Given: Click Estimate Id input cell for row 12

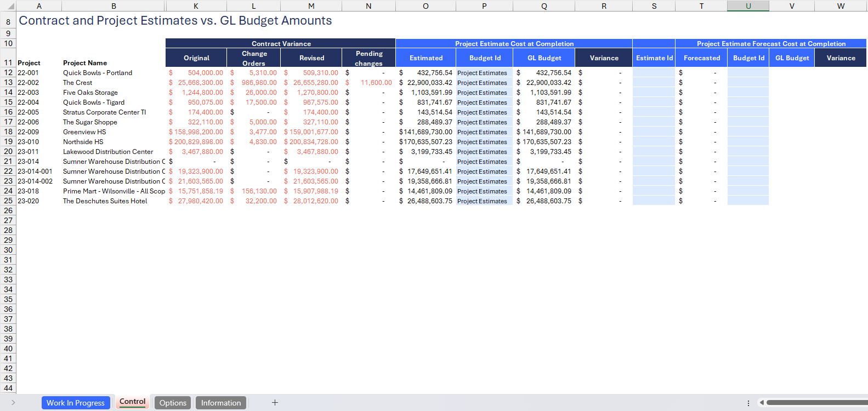Looking at the screenshot, I should pos(654,72).
